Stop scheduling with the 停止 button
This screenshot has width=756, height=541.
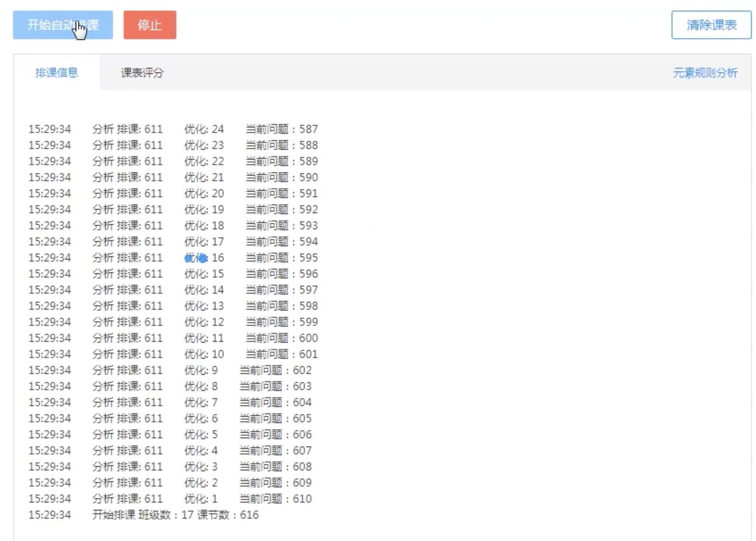coord(150,25)
